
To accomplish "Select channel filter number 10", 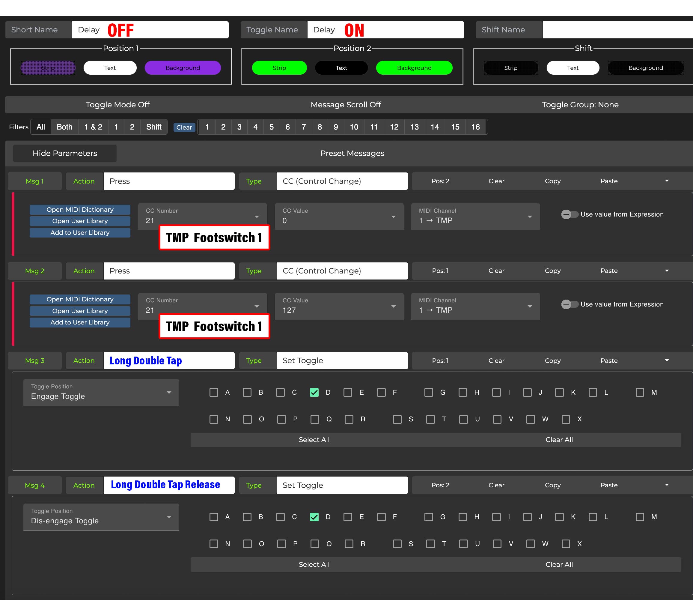I will coord(354,127).
